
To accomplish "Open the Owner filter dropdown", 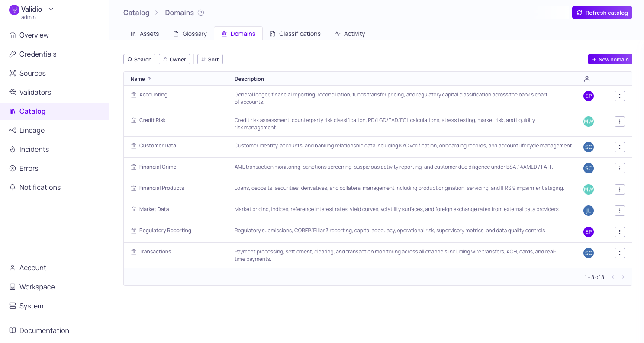I will tap(174, 59).
